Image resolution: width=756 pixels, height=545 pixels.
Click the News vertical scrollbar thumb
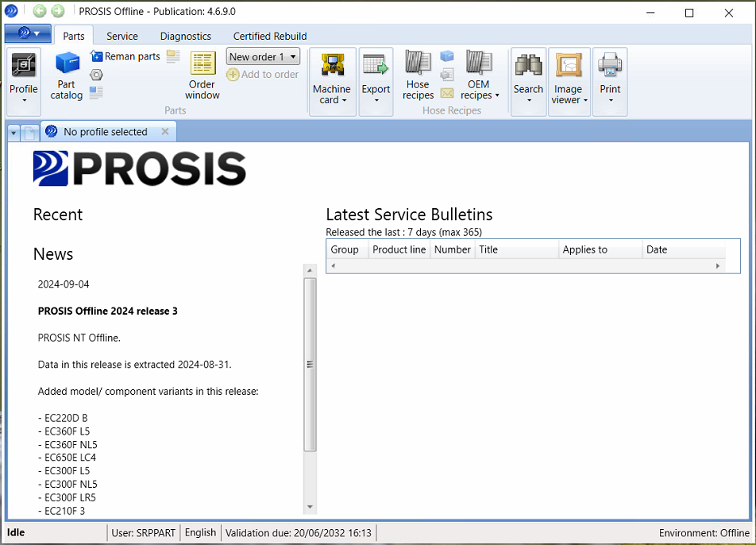(x=310, y=365)
